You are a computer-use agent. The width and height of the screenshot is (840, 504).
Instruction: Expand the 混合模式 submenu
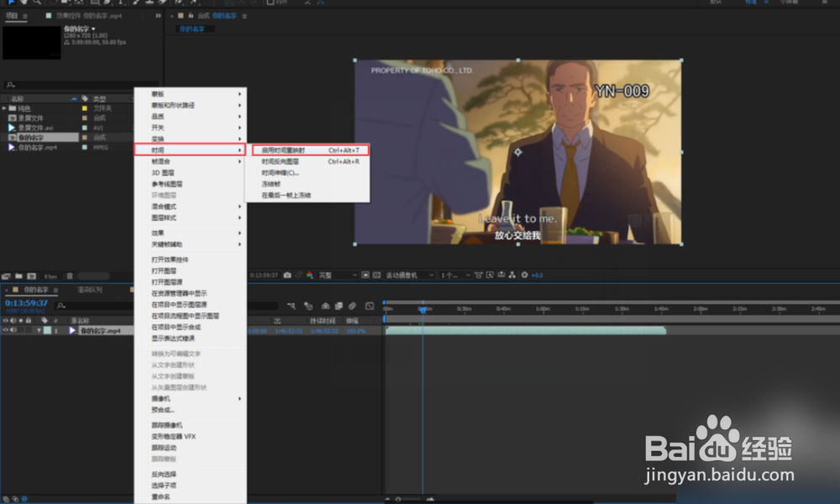(191, 206)
